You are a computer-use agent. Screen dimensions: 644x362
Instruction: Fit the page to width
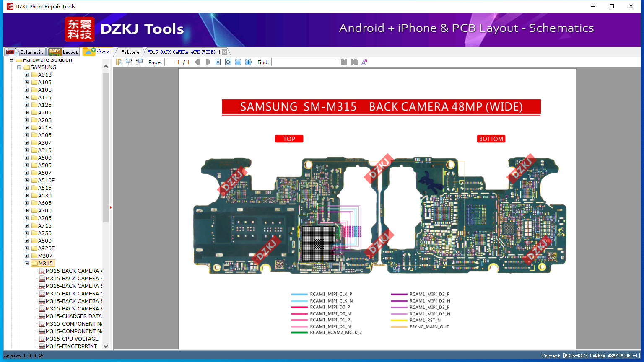[x=218, y=62]
